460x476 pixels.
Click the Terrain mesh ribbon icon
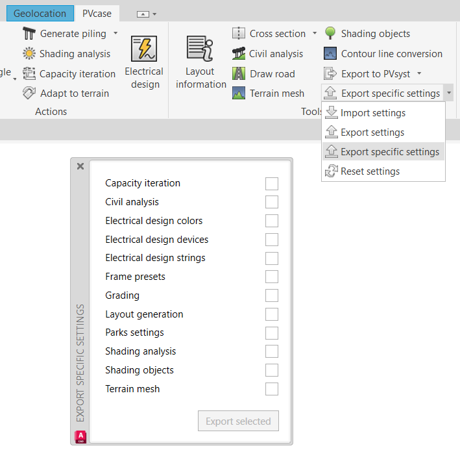point(239,94)
